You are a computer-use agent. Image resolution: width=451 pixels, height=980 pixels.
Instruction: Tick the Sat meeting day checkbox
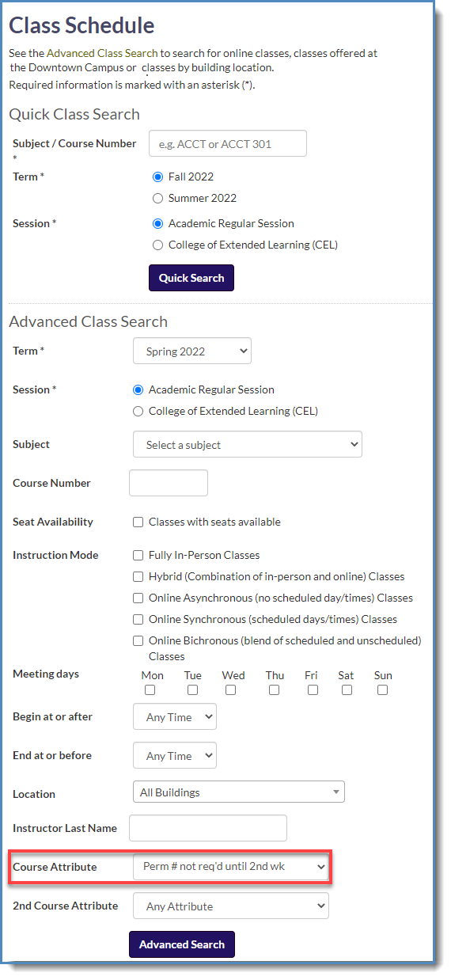(347, 690)
